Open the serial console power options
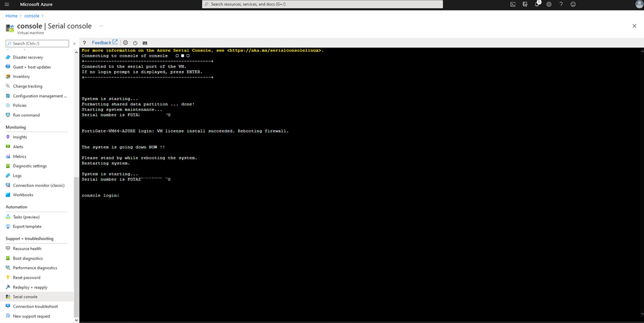This screenshot has height=323, width=644. coord(135,42)
